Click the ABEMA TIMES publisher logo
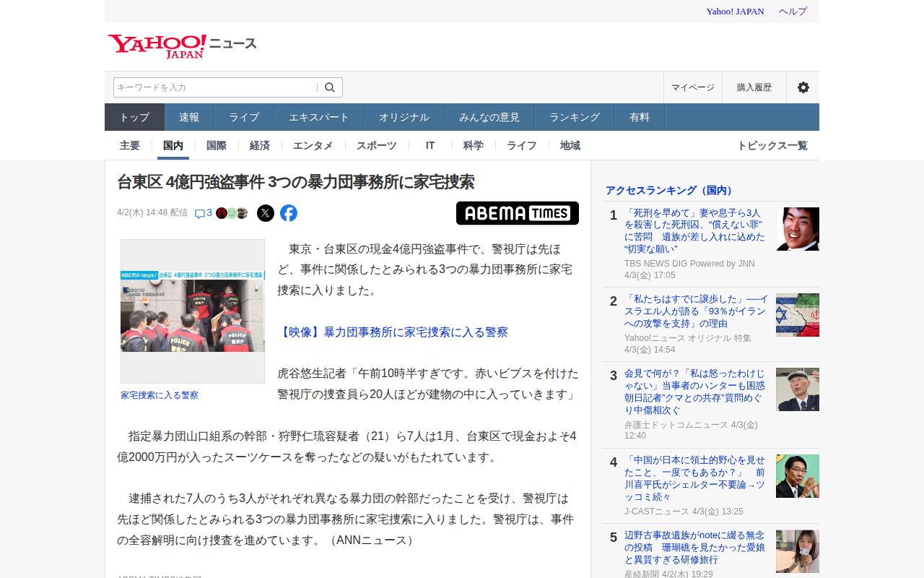The height and width of the screenshot is (578, 924). [x=518, y=213]
